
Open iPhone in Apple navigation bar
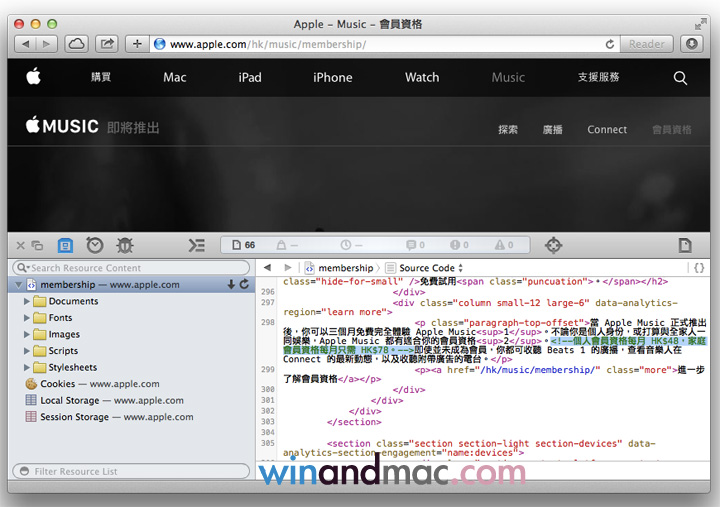[x=332, y=77]
